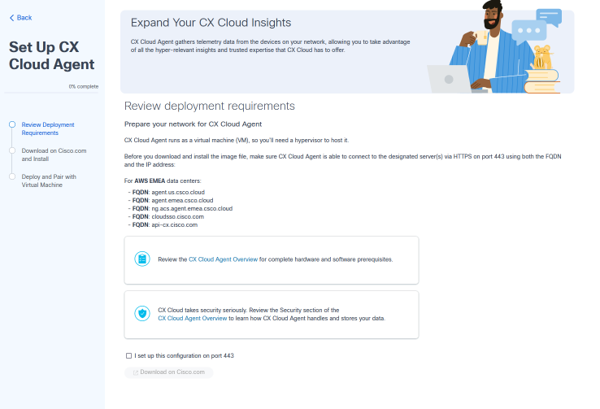Click the clipboard icon in the prerequisites card
The width and height of the screenshot is (600, 409).
[142, 259]
